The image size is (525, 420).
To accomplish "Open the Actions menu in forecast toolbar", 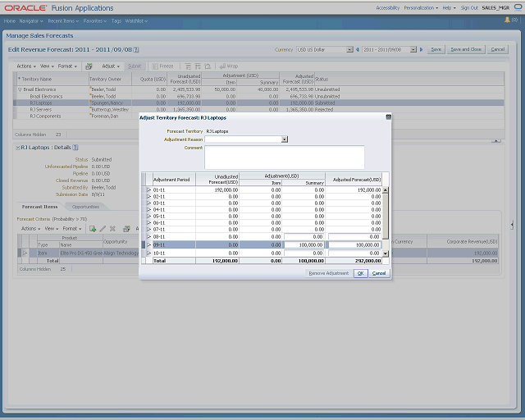I will pyautogui.click(x=26, y=66).
